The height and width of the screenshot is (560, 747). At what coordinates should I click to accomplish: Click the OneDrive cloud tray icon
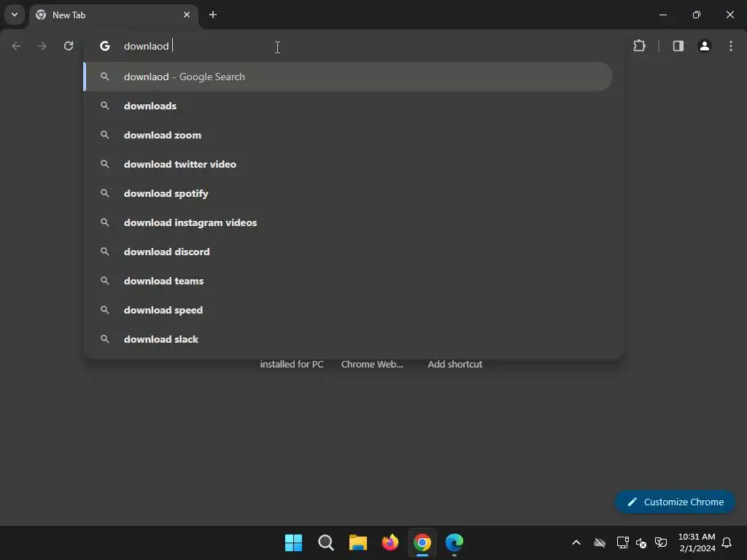point(600,542)
